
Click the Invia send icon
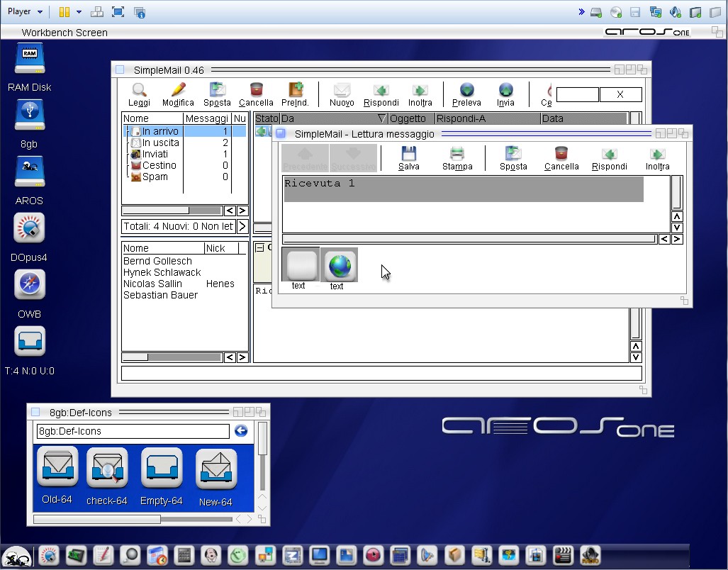coord(505,91)
